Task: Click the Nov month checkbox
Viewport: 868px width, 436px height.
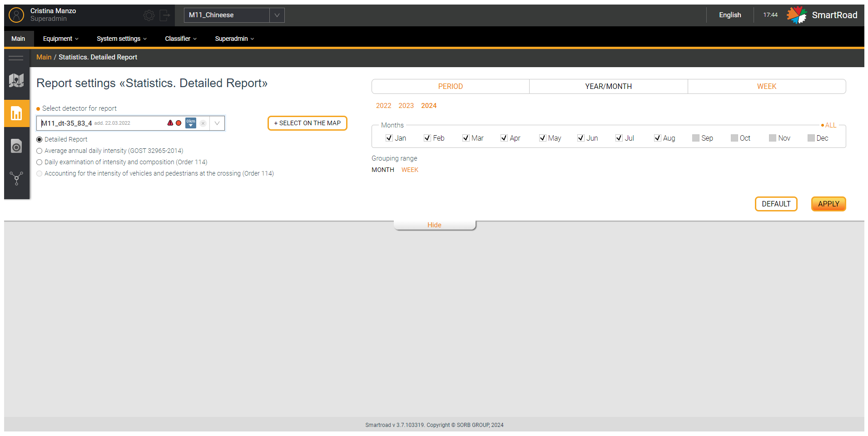Action: pos(773,138)
